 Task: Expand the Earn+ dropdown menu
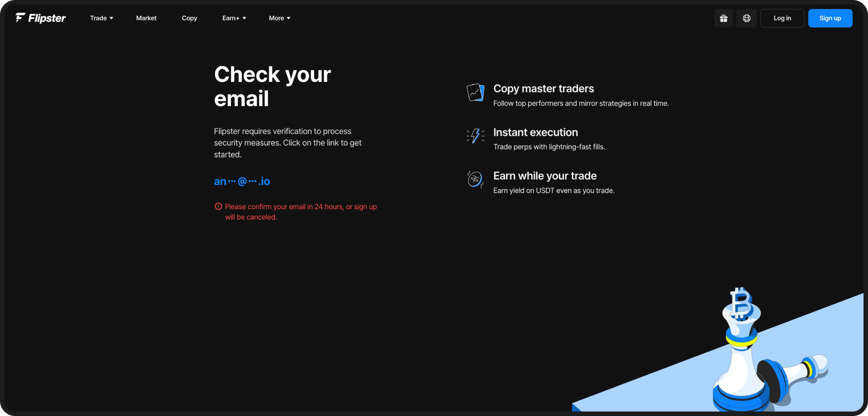234,18
